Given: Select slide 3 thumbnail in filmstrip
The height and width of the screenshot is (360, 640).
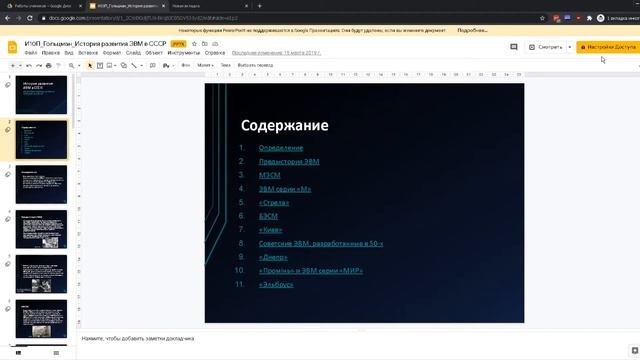Looking at the screenshot, I should click(x=41, y=184).
